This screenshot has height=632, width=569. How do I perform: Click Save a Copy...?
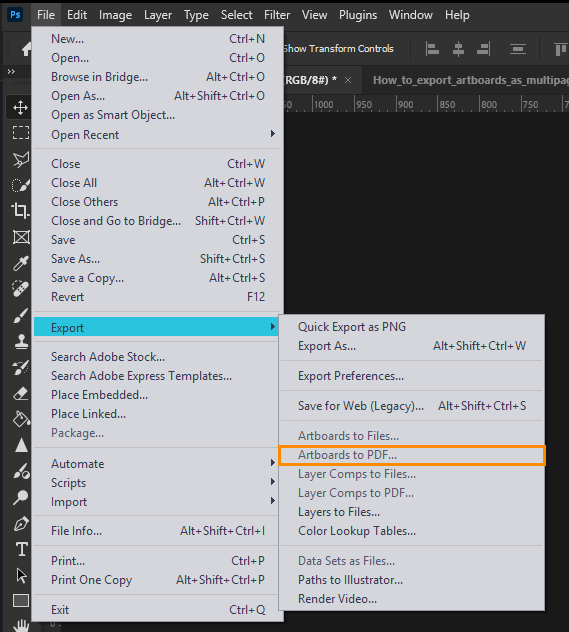point(156,278)
